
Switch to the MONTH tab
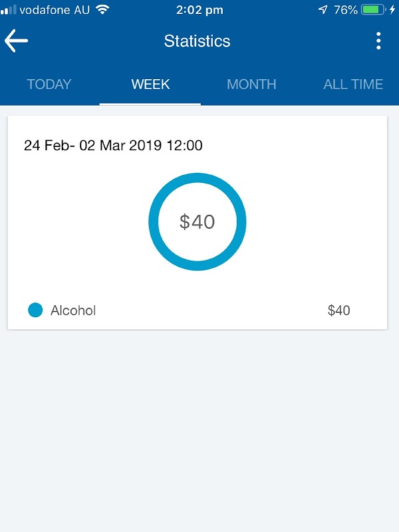pyautogui.click(x=251, y=84)
